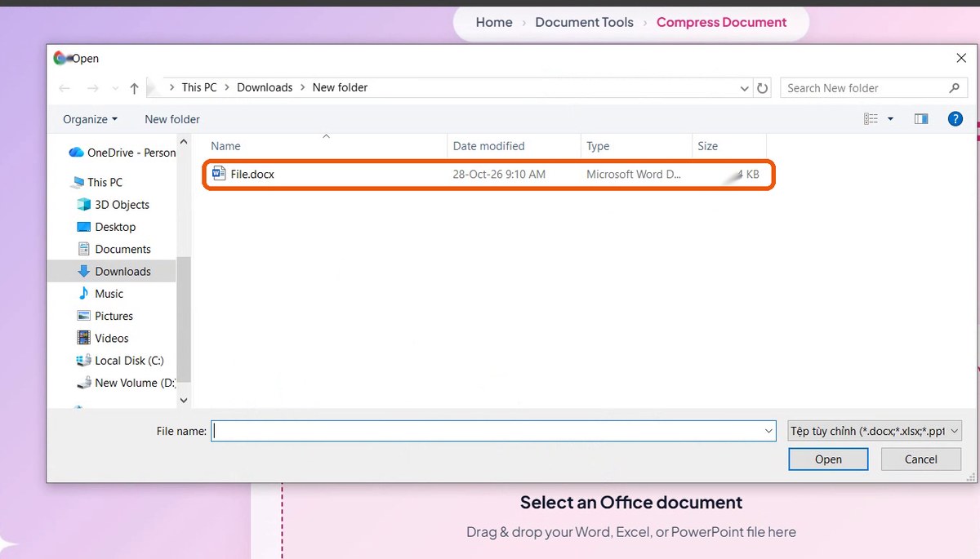The height and width of the screenshot is (559, 980).
Task: Open the Music folder in sidebar
Action: [x=101, y=294]
